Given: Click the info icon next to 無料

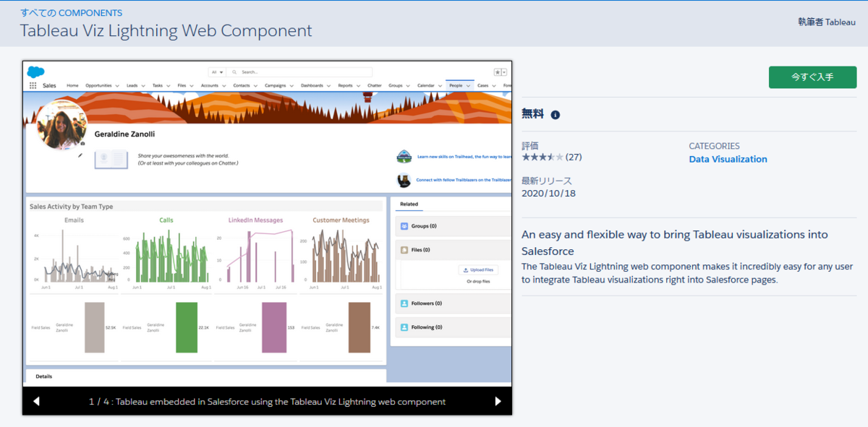Looking at the screenshot, I should coord(555,115).
